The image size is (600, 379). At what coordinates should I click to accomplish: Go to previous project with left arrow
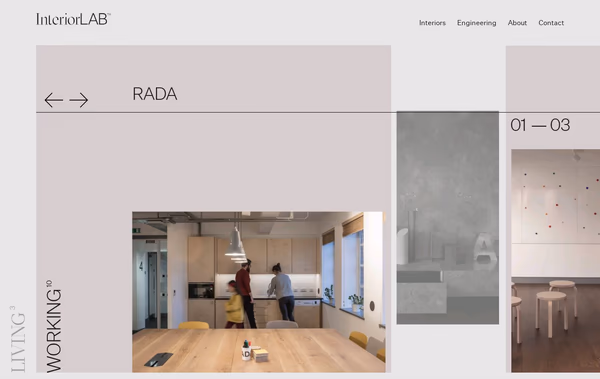(54, 100)
